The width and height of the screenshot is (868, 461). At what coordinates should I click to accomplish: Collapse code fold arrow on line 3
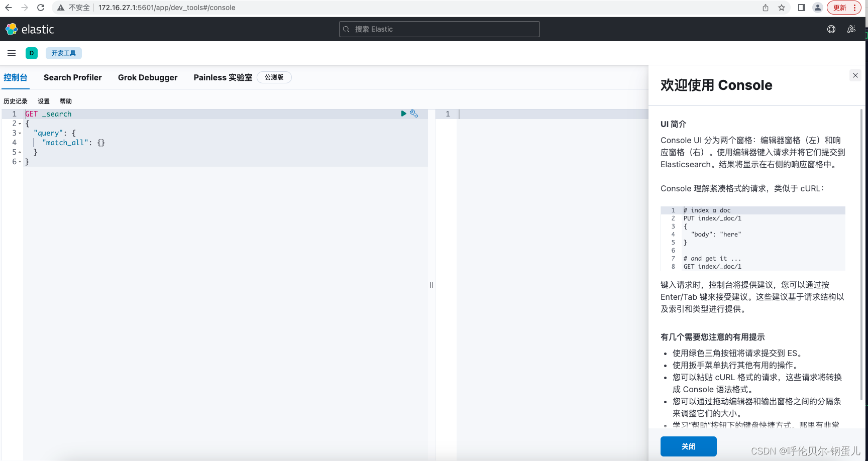pyautogui.click(x=20, y=133)
